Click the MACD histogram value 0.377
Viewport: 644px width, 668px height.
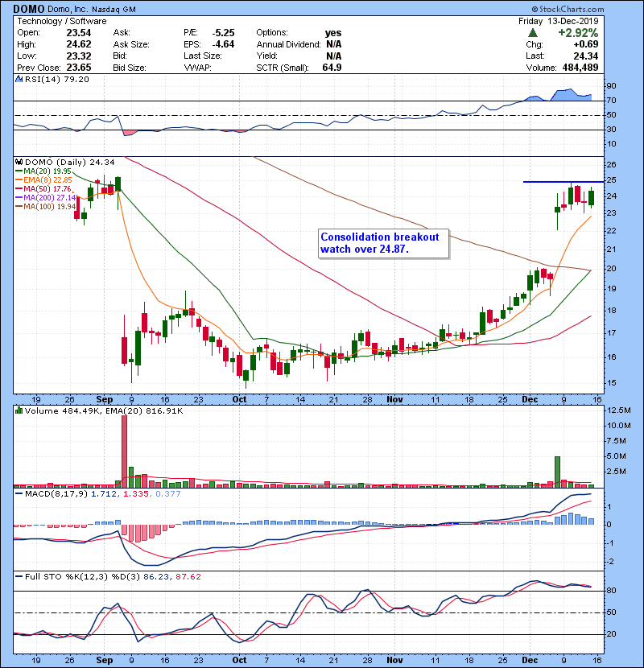coord(168,494)
